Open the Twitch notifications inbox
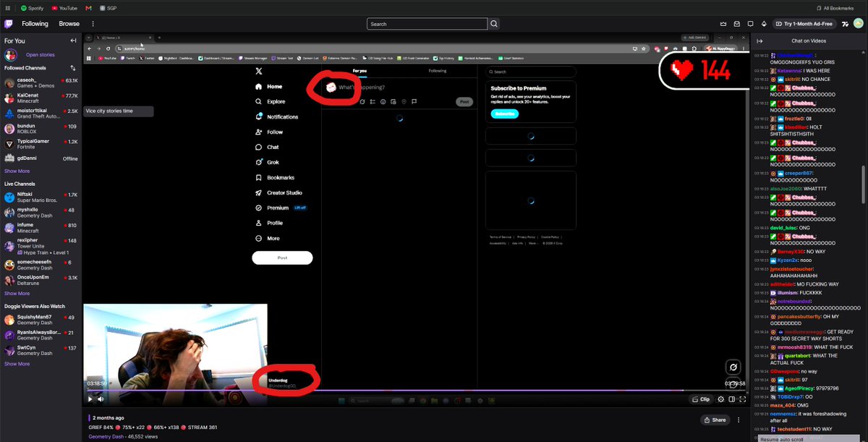 click(x=737, y=24)
